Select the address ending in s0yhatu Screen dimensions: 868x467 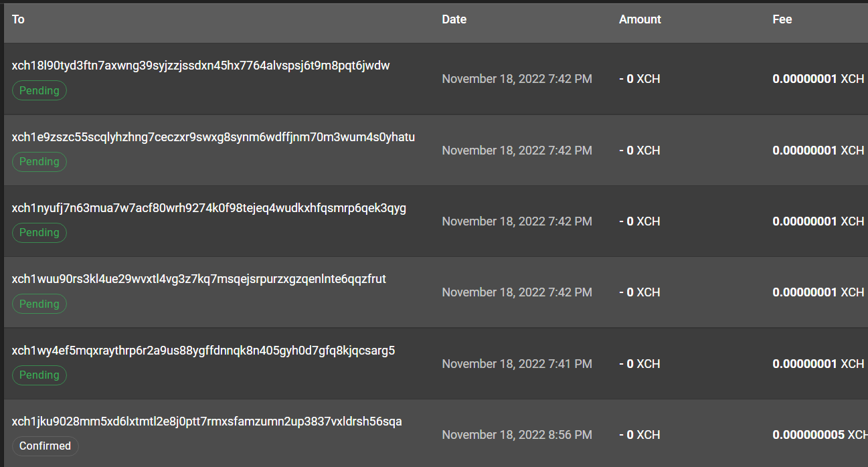point(213,136)
